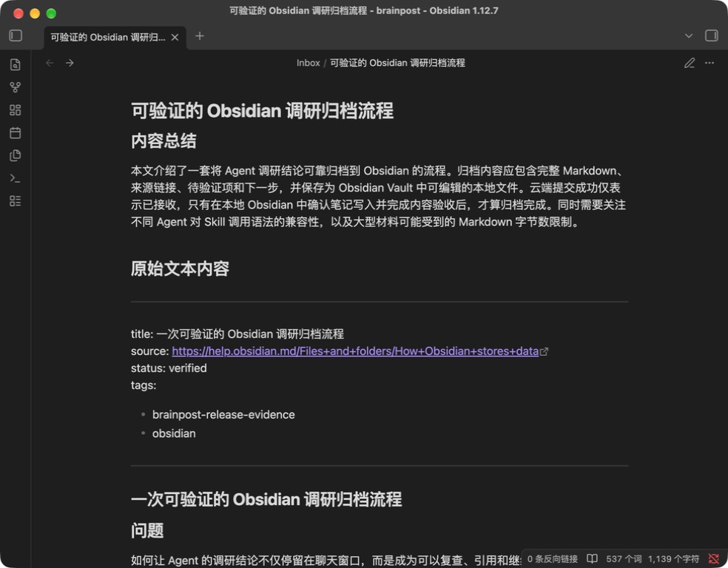Viewport: 728px width, 568px height.
Task: Click the bottom list-style ribbon icon
Action: pyautogui.click(x=16, y=201)
